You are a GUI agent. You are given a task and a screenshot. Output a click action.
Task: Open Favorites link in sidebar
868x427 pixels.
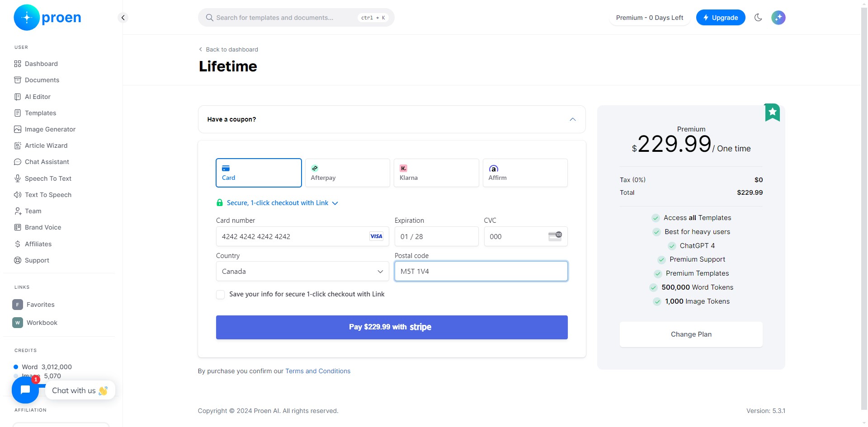pos(41,305)
